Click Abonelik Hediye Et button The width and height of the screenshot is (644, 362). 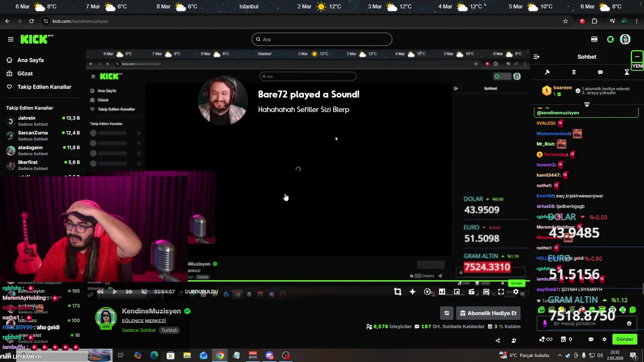click(x=488, y=313)
